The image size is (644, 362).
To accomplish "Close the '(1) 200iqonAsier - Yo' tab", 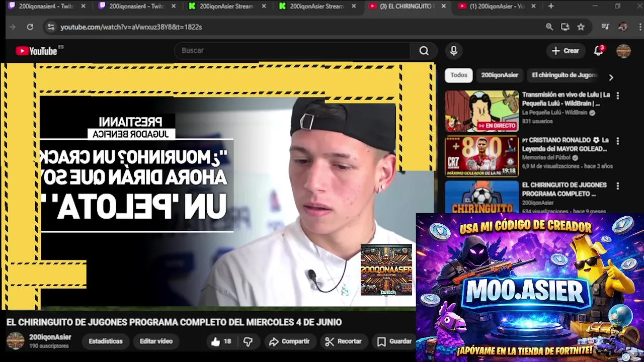I will [x=533, y=6].
